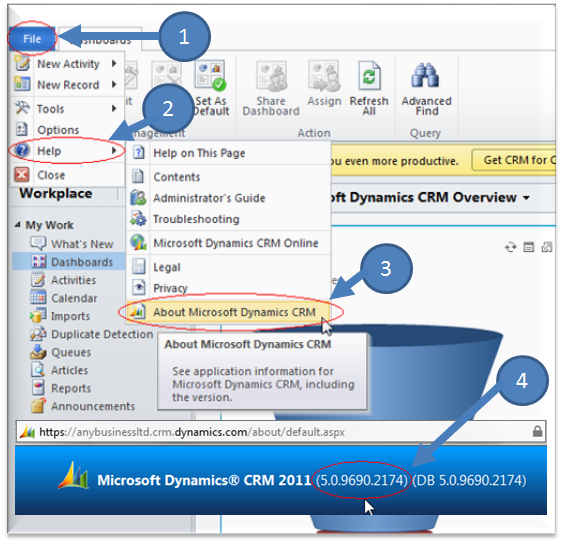Click the CRM Online globe icon

[138, 243]
